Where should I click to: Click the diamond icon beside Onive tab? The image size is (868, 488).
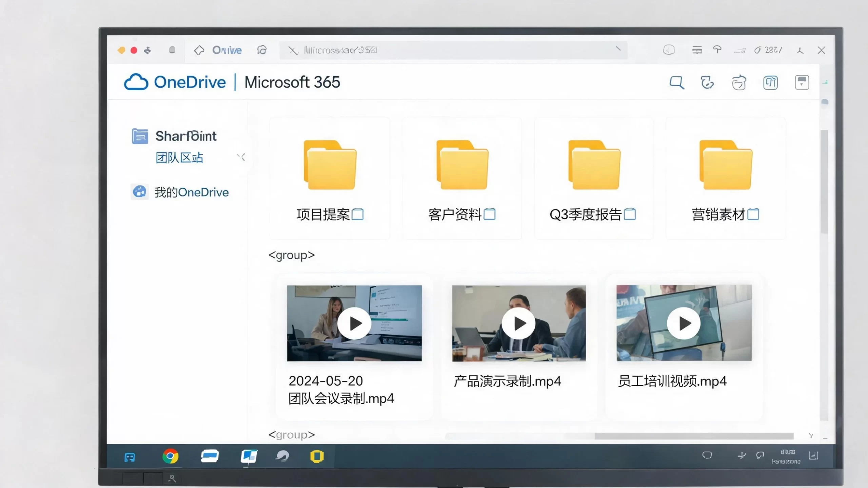coord(199,50)
